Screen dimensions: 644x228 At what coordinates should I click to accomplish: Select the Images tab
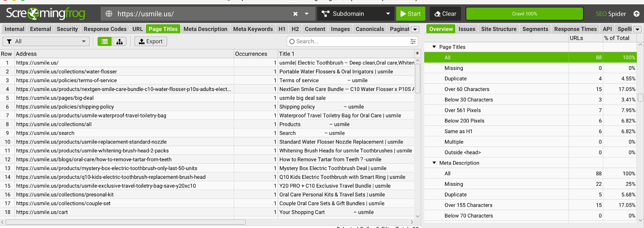(340, 29)
